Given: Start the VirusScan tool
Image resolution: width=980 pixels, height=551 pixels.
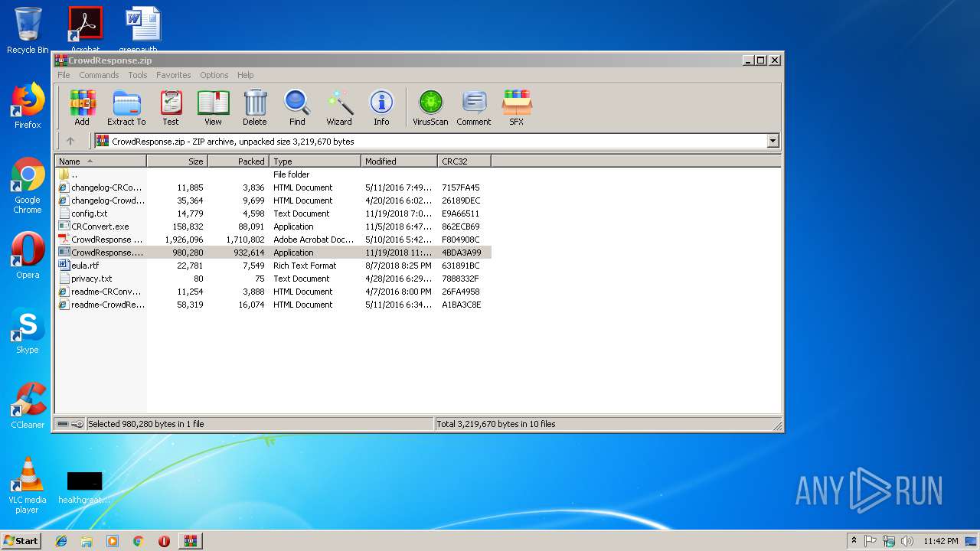Looking at the screenshot, I should point(430,108).
